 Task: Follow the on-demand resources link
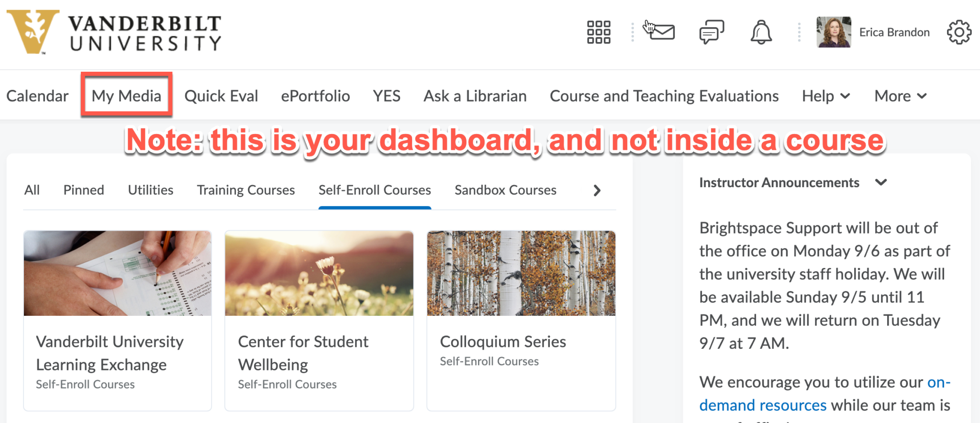click(762, 405)
